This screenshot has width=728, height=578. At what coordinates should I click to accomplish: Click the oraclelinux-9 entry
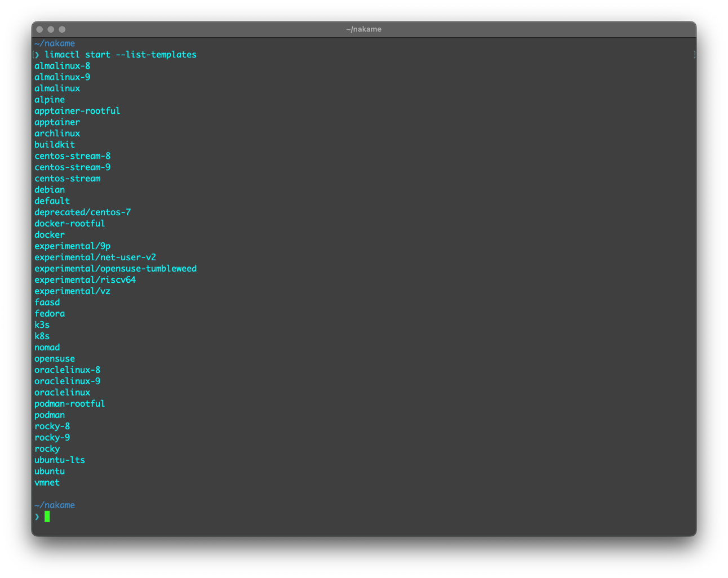pos(67,381)
